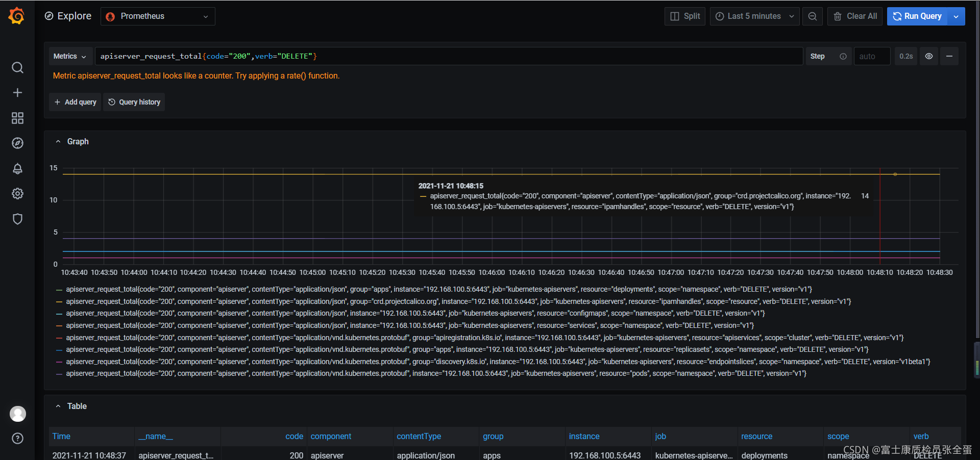Open the Dashboards grid icon in sidebar
Viewport: 980px width, 460px height.
click(x=17, y=118)
